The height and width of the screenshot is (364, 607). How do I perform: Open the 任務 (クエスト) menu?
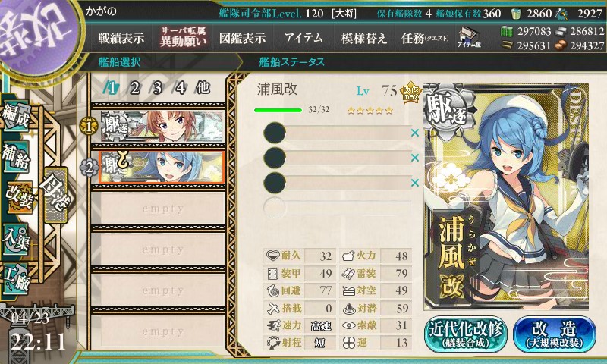pos(425,38)
